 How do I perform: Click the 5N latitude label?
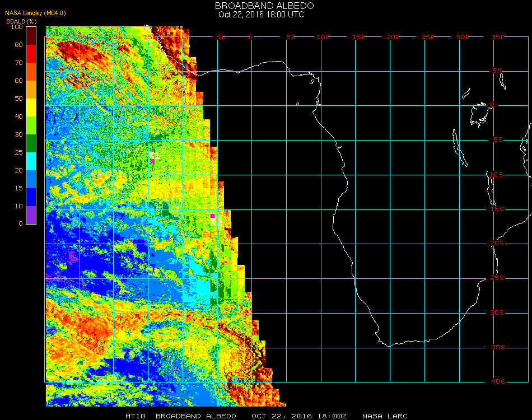click(497, 71)
